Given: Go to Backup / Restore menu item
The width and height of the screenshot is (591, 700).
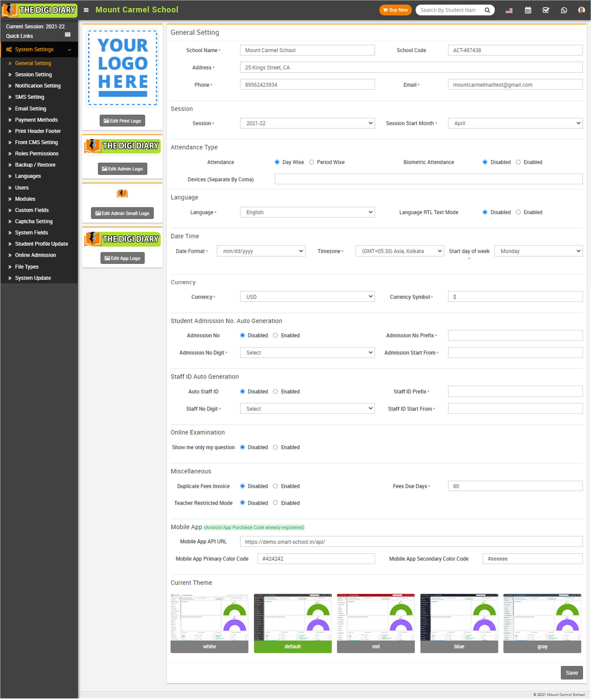Looking at the screenshot, I should pyautogui.click(x=35, y=165).
